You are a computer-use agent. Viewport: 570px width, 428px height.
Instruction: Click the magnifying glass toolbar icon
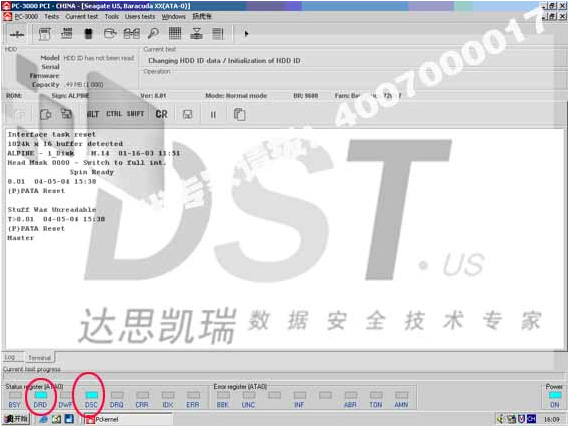coord(153,34)
